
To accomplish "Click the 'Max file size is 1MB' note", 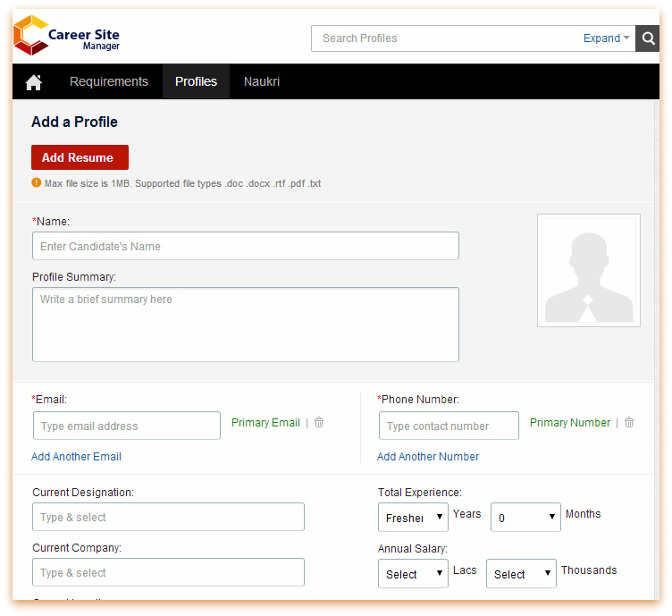I will pos(182,183).
